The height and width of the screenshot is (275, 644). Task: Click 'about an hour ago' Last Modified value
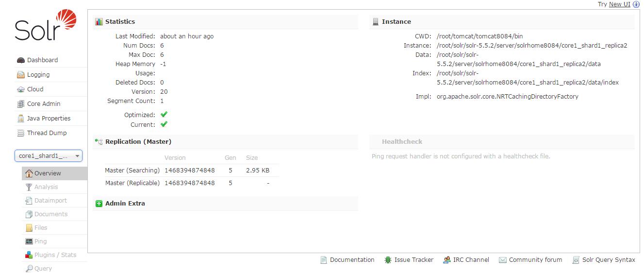[187, 36]
